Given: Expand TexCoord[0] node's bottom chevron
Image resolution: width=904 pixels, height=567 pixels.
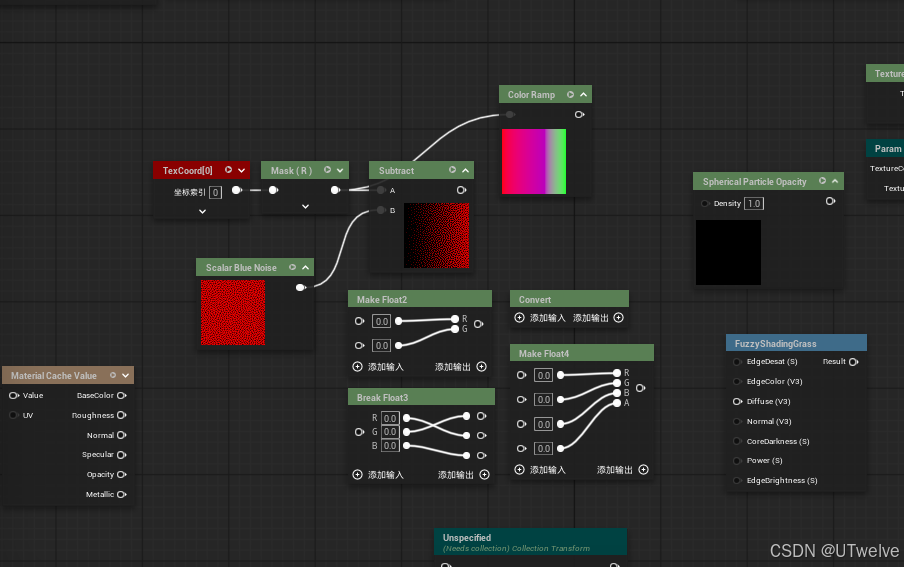Looking at the screenshot, I should pos(202,212).
